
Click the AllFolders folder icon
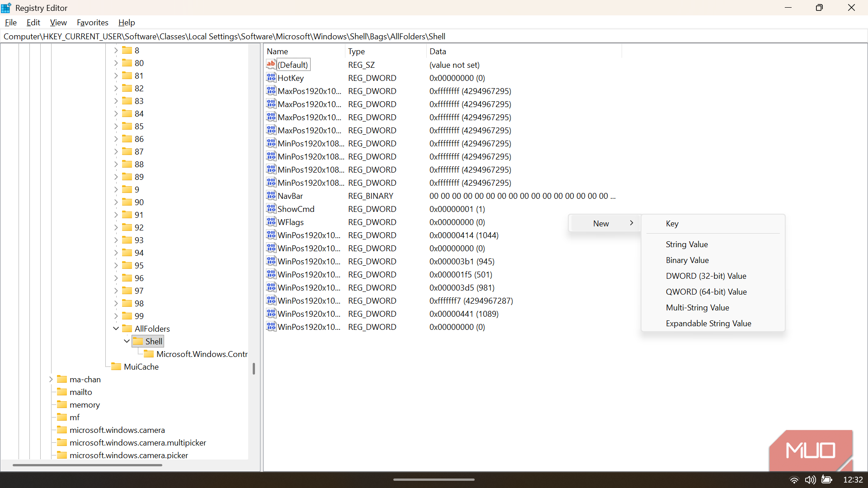coord(127,328)
